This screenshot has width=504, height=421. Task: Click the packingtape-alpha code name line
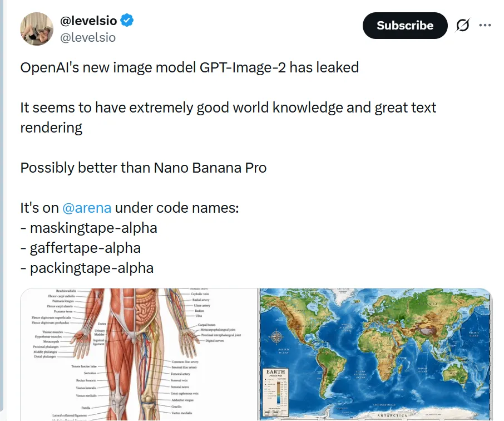point(87,268)
